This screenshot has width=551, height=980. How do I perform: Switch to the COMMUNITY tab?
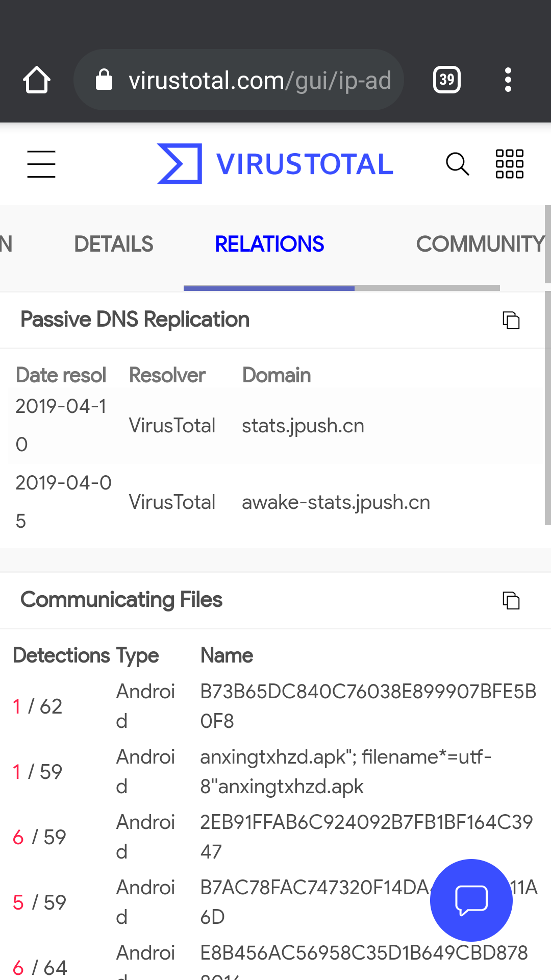pyautogui.click(x=481, y=244)
